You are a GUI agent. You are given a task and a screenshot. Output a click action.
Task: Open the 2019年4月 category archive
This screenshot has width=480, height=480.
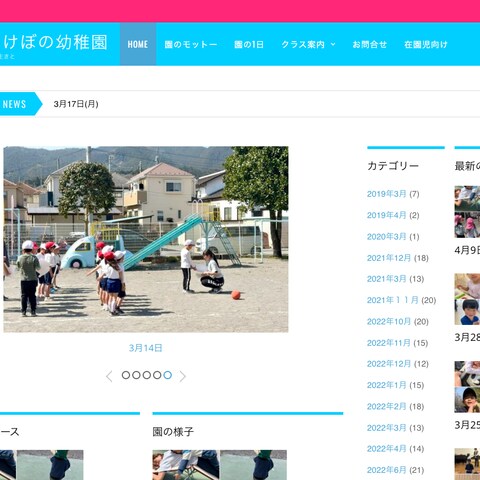tap(387, 215)
